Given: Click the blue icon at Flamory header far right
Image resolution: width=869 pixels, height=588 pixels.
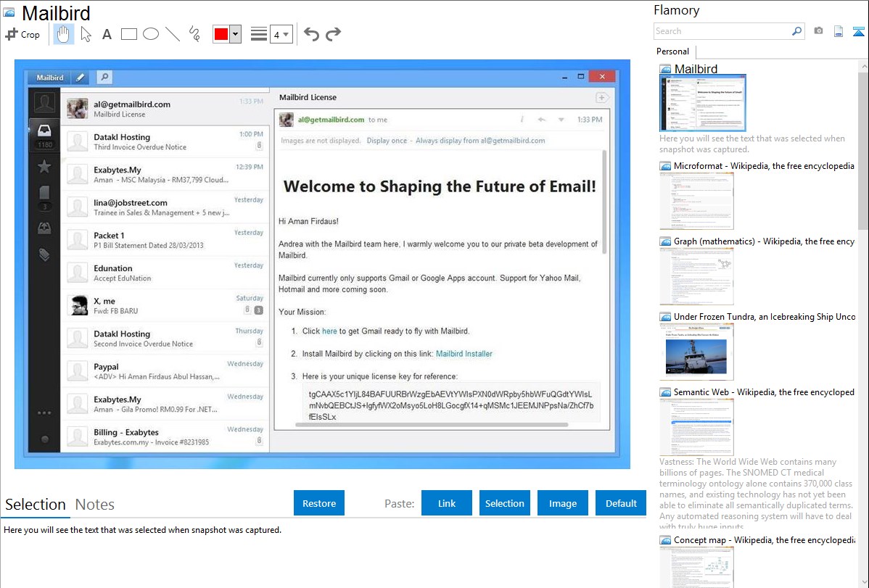Looking at the screenshot, I should click(x=858, y=31).
